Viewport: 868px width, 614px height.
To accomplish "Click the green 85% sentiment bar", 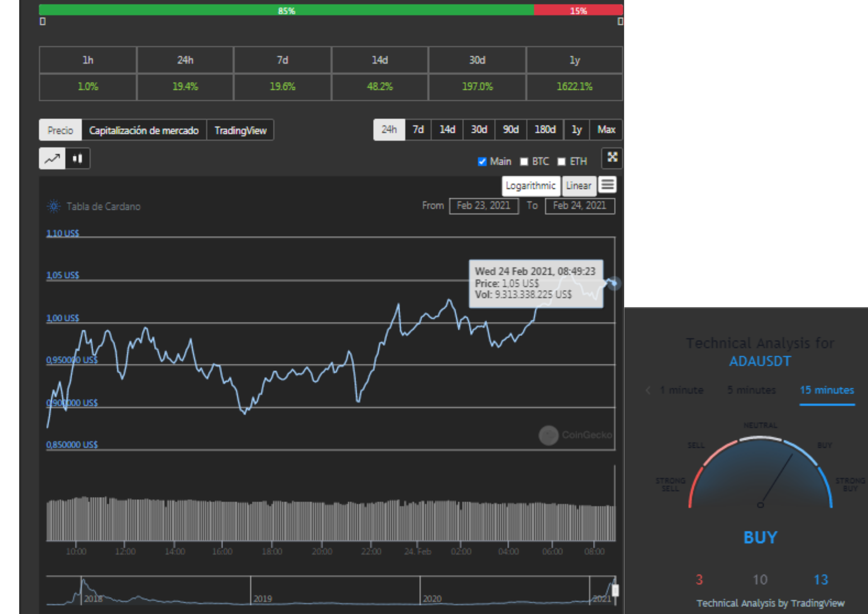I will [x=286, y=10].
